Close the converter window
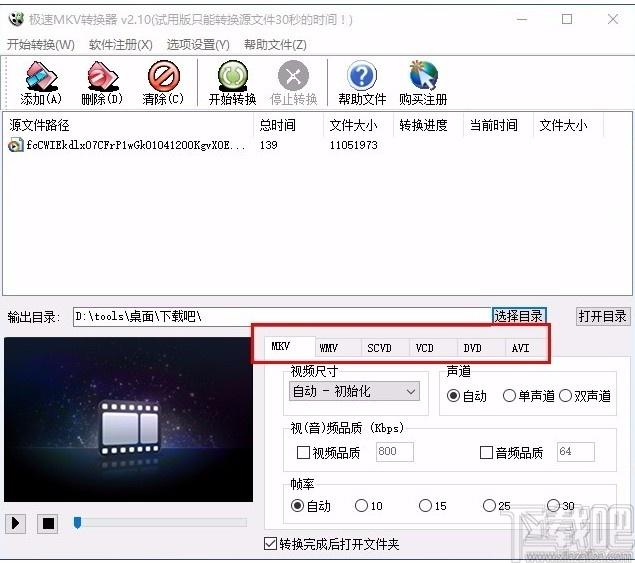The width and height of the screenshot is (635, 563). tap(613, 19)
